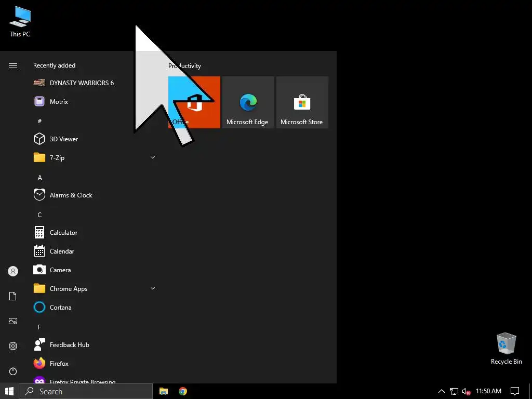
Task: Click the C letter header in app list
Action: (x=39, y=215)
